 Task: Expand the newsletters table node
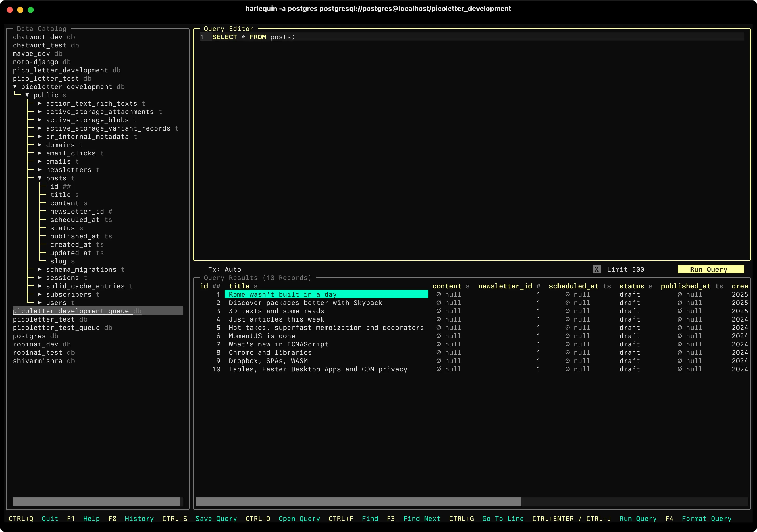tap(39, 170)
